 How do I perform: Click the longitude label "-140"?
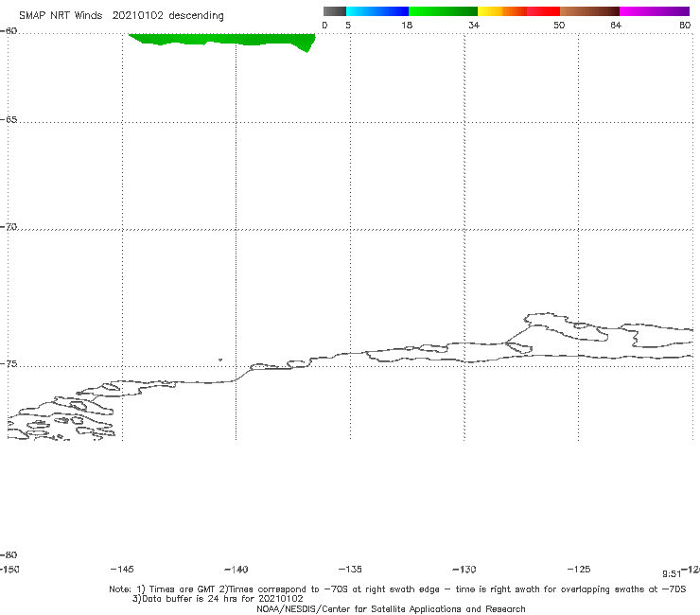[x=236, y=570]
